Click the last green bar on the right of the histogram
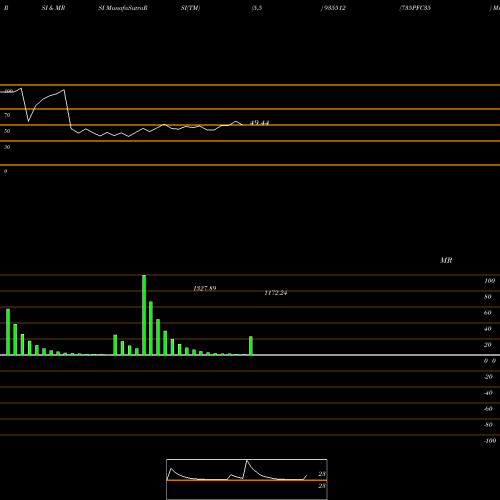Image resolution: width=500 pixels, height=500 pixels. tap(251, 346)
